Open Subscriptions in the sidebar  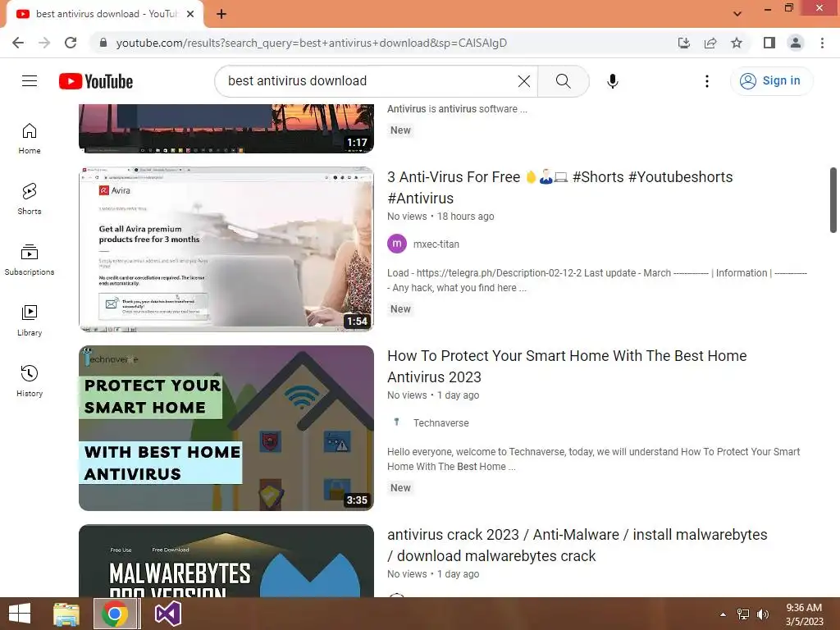point(30,260)
